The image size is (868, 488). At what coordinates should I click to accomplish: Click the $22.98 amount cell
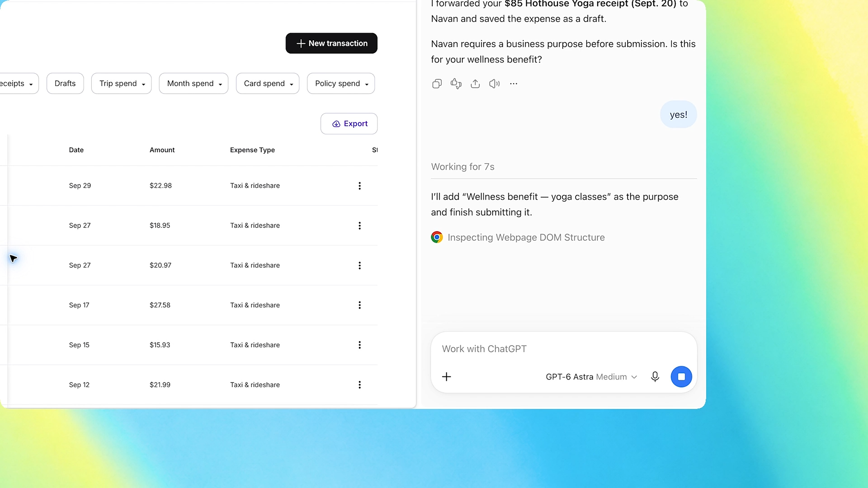[x=160, y=186]
